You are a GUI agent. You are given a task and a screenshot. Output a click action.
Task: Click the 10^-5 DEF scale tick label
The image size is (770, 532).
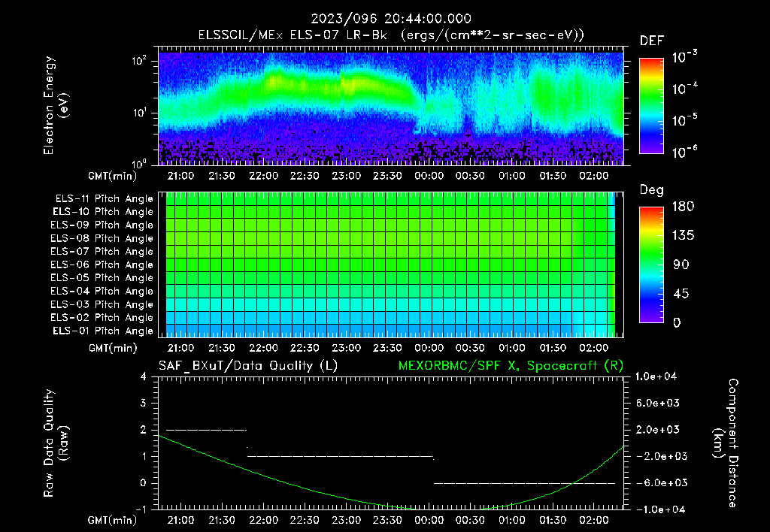click(684, 120)
